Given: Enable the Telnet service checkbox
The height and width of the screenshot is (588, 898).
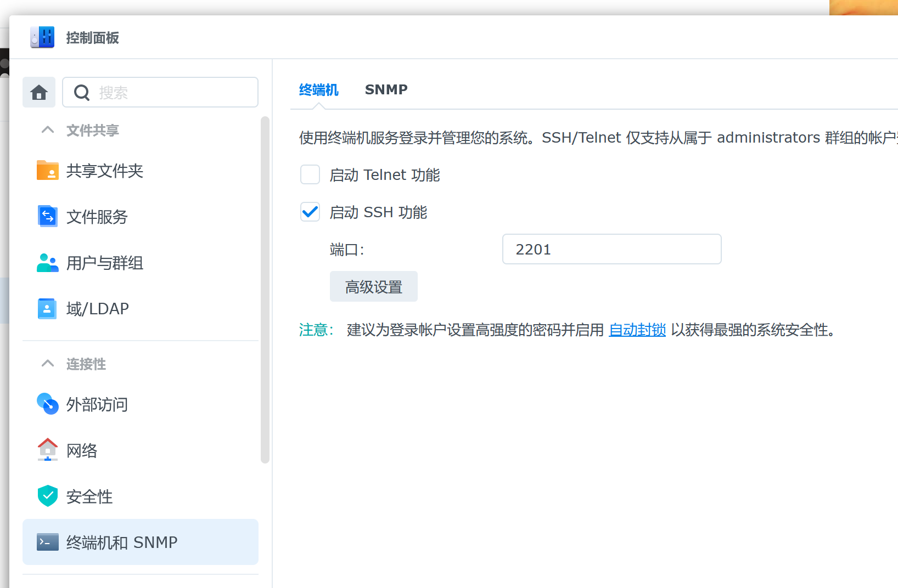Looking at the screenshot, I should (310, 175).
